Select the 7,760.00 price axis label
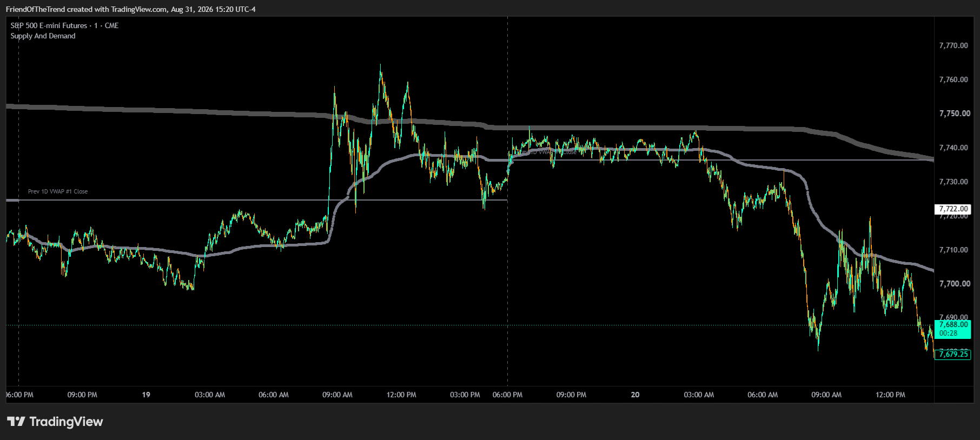The width and height of the screenshot is (980, 440). point(953,79)
